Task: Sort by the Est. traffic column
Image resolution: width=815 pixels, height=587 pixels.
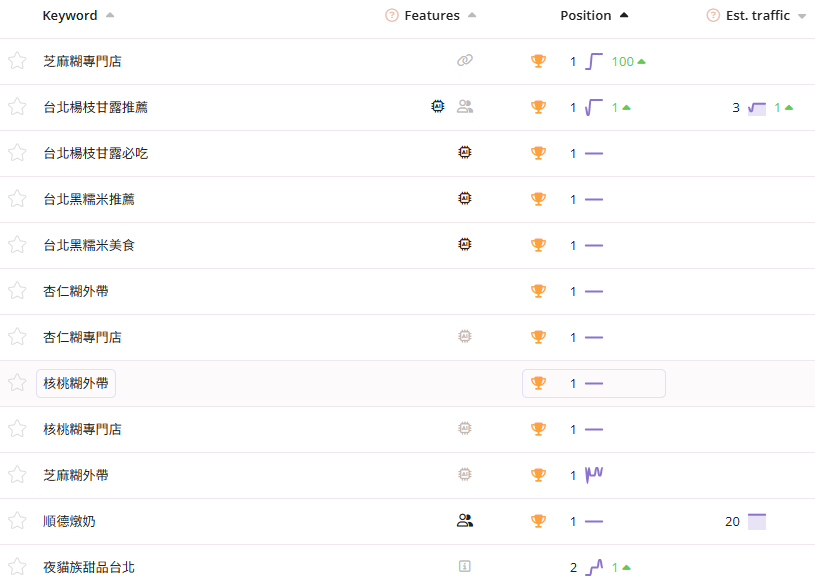Action: pos(757,15)
